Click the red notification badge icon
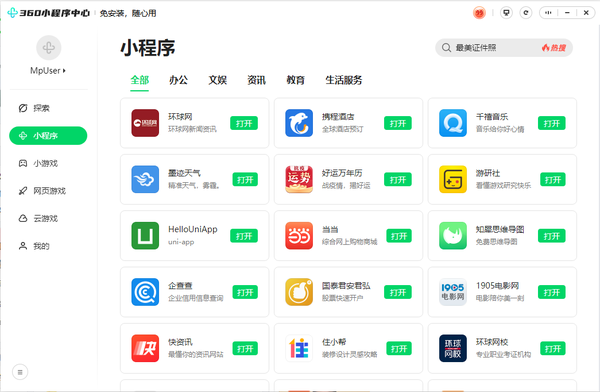 click(479, 13)
